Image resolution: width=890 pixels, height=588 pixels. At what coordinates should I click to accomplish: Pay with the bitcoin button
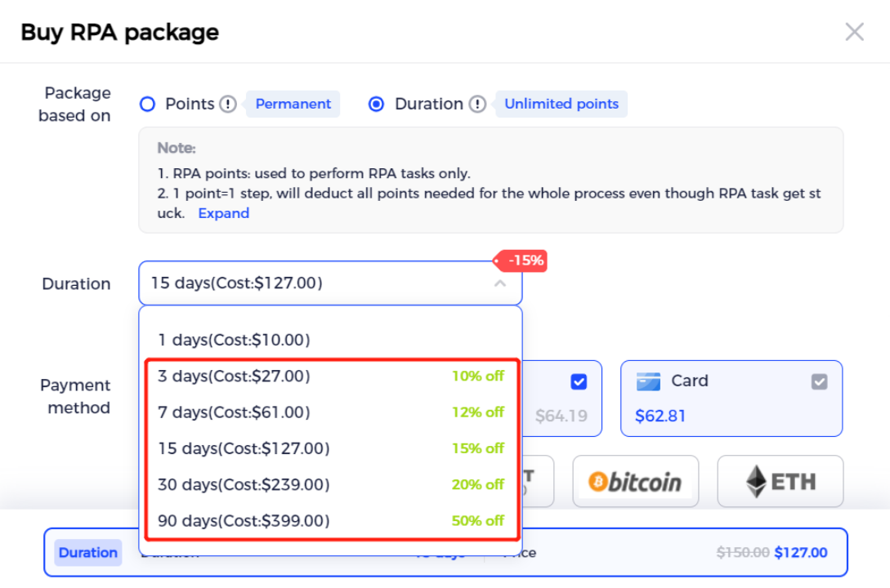[636, 481]
